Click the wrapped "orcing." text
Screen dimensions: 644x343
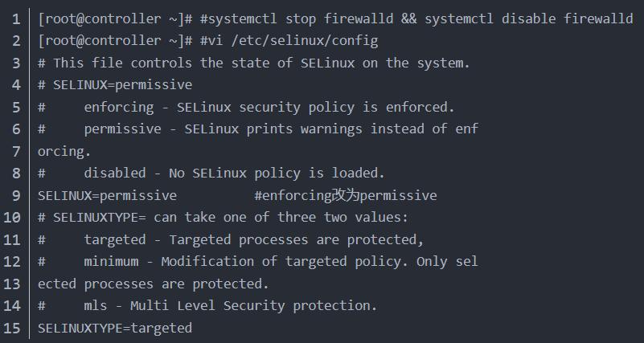64,151
